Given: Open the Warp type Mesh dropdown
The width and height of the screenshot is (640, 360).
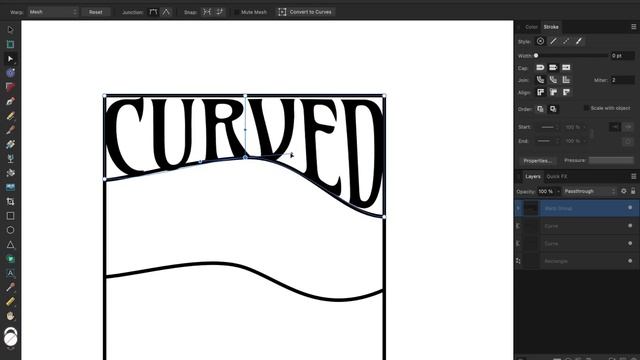Looking at the screenshot, I should click(x=53, y=12).
